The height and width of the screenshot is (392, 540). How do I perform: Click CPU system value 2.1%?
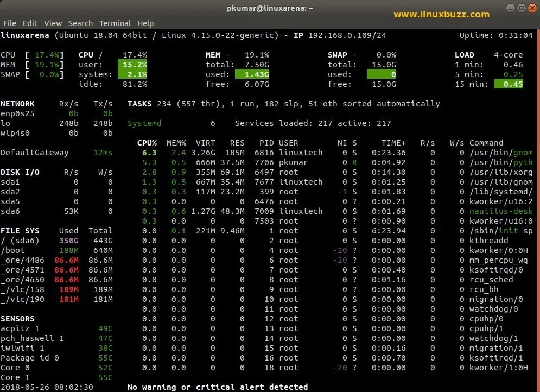(132, 74)
